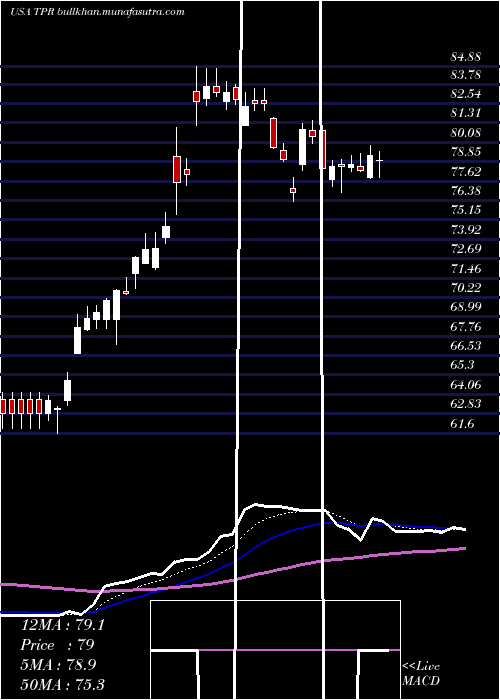Click the 81.31 price axis label
Viewport: 500px width, 700px height.
[x=466, y=113]
